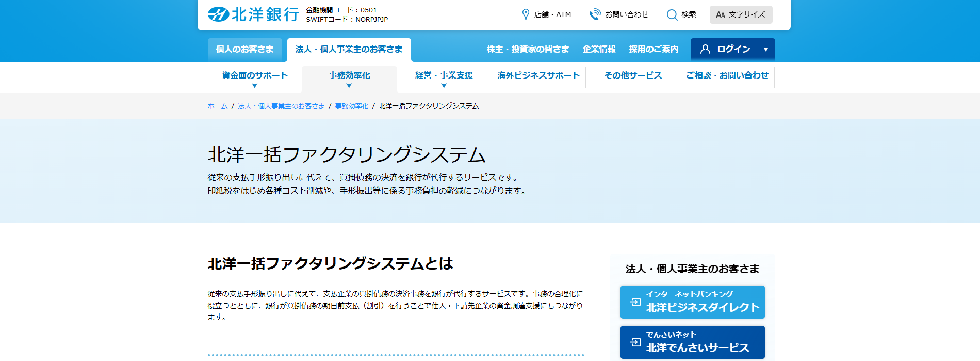Click 事務効率化 breadcrumb link
The image size is (980, 361).
tap(351, 106)
